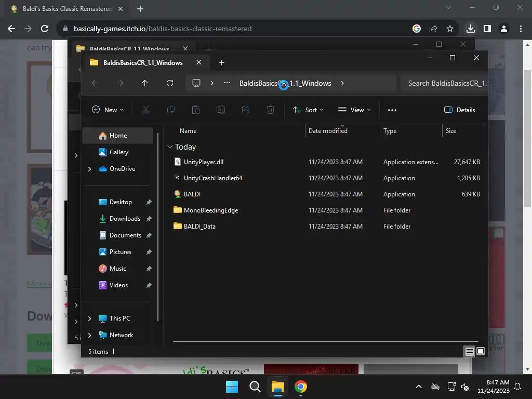Open the See more ellipsis in toolbar
This screenshot has width=532, height=399.
392,110
